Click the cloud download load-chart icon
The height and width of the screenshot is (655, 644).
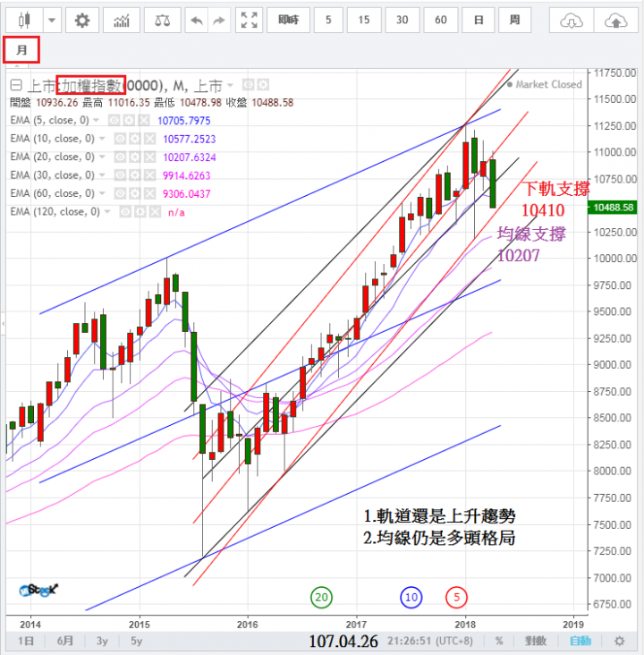pos(572,20)
